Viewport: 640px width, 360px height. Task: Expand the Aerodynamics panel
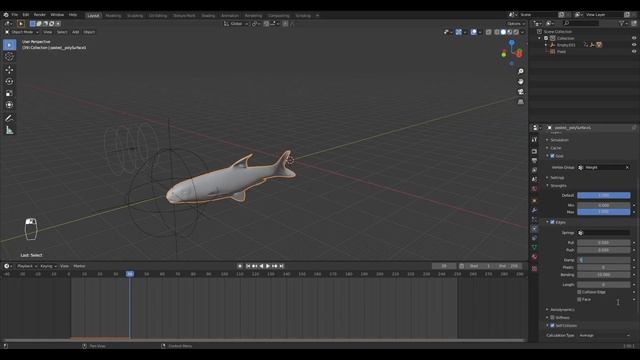pyautogui.click(x=562, y=310)
